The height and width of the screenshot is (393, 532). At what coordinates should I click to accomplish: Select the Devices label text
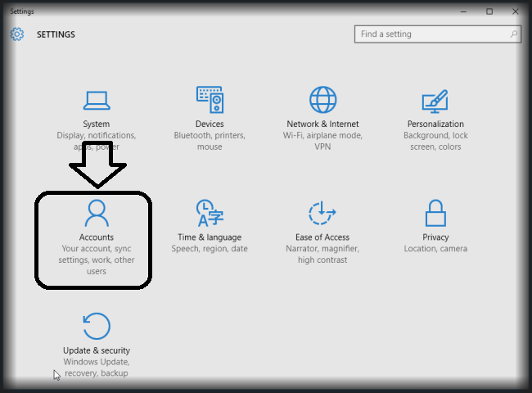[210, 124]
